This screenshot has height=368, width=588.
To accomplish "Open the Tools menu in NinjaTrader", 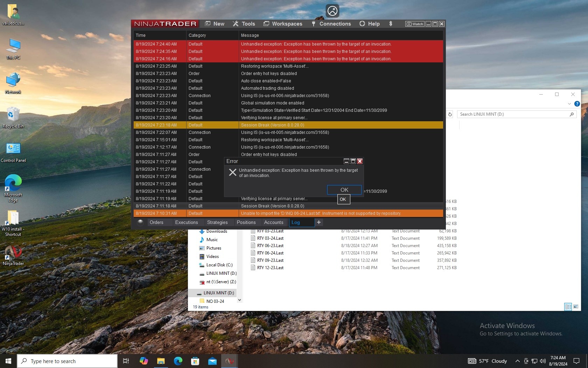I will (x=244, y=24).
